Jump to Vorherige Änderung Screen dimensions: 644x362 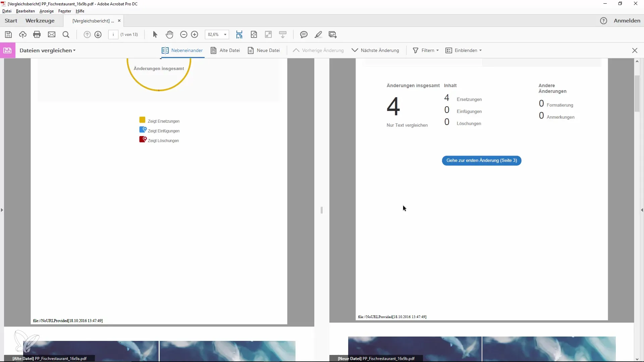click(x=318, y=50)
